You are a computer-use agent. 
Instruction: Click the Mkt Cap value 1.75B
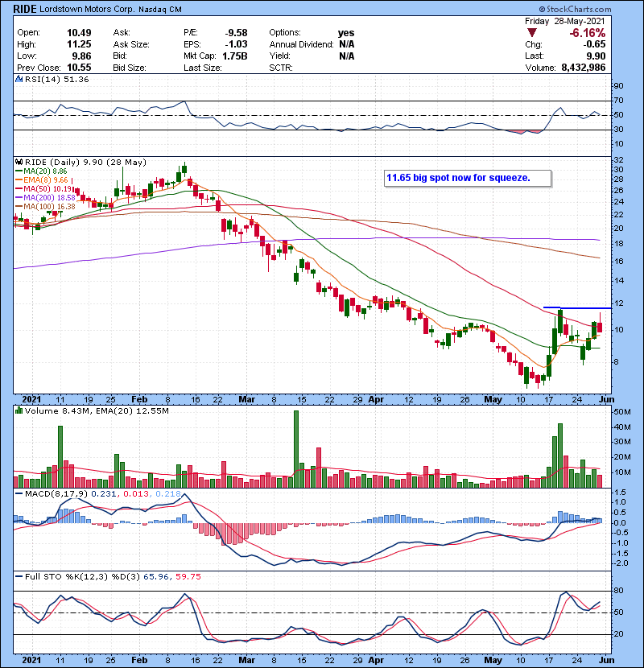[x=235, y=56]
